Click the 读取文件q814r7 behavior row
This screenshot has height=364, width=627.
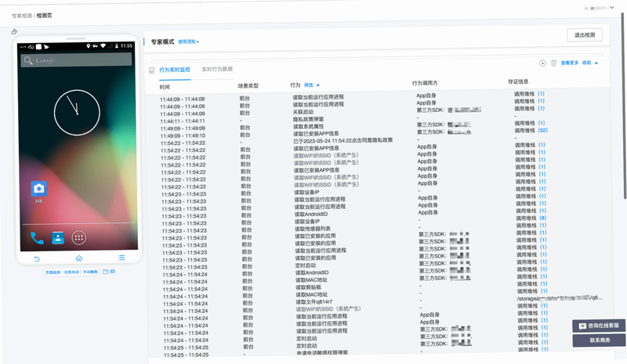point(314,302)
